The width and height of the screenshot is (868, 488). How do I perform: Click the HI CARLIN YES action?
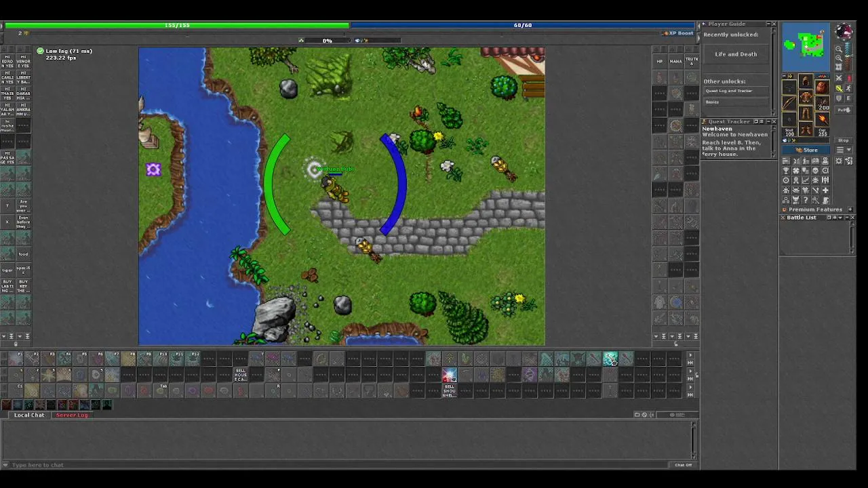[x=8, y=77]
